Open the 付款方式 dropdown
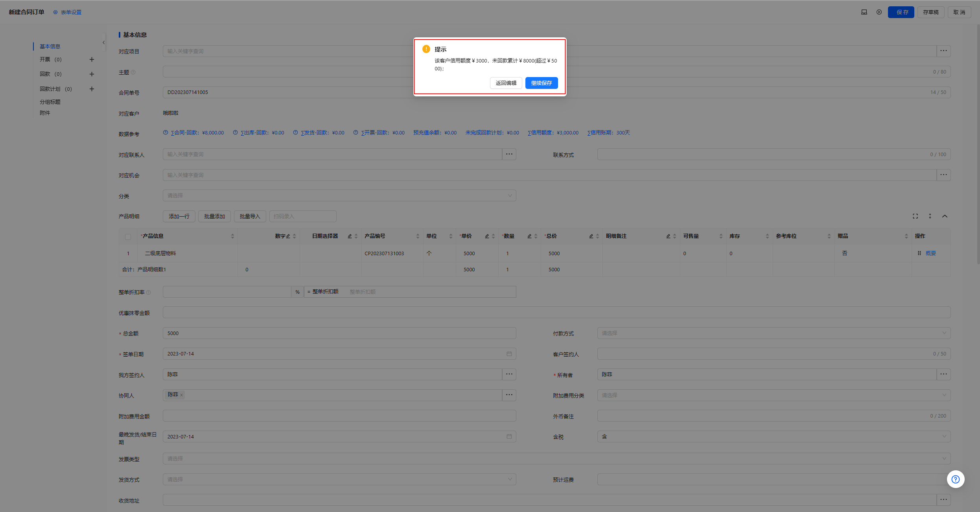Image resolution: width=980 pixels, height=512 pixels. pyautogui.click(x=773, y=333)
